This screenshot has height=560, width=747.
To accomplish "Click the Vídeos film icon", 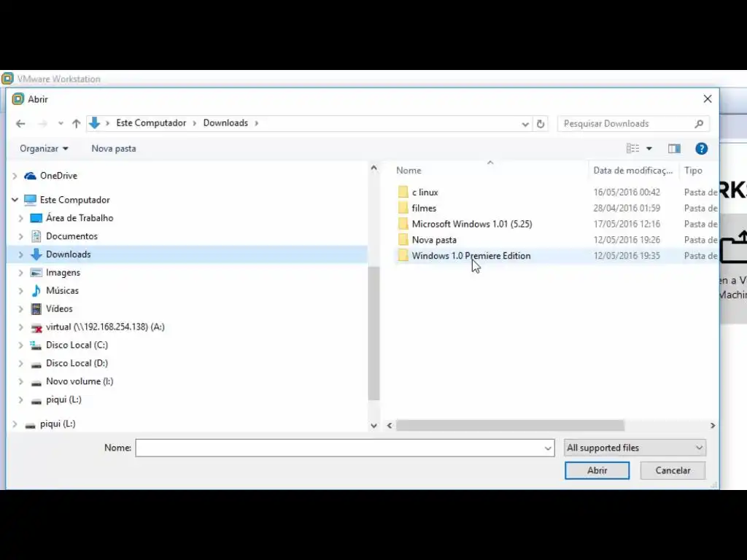I will (36, 309).
